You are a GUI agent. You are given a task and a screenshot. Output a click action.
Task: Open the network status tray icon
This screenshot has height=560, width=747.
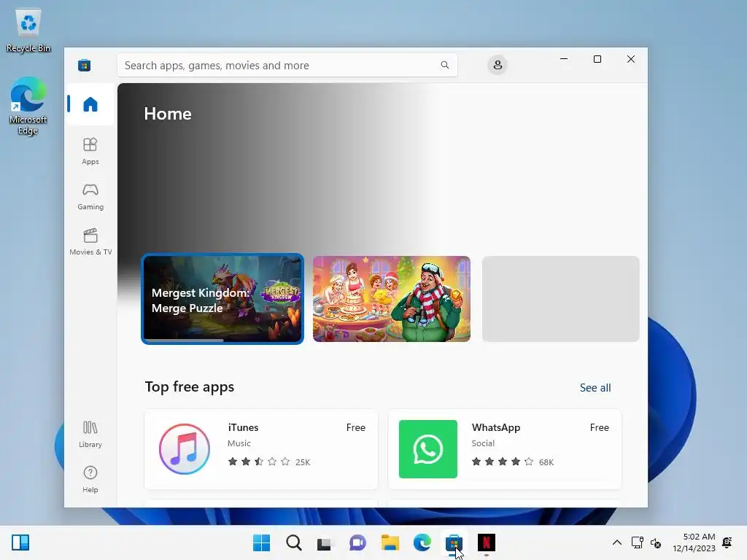point(637,542)
